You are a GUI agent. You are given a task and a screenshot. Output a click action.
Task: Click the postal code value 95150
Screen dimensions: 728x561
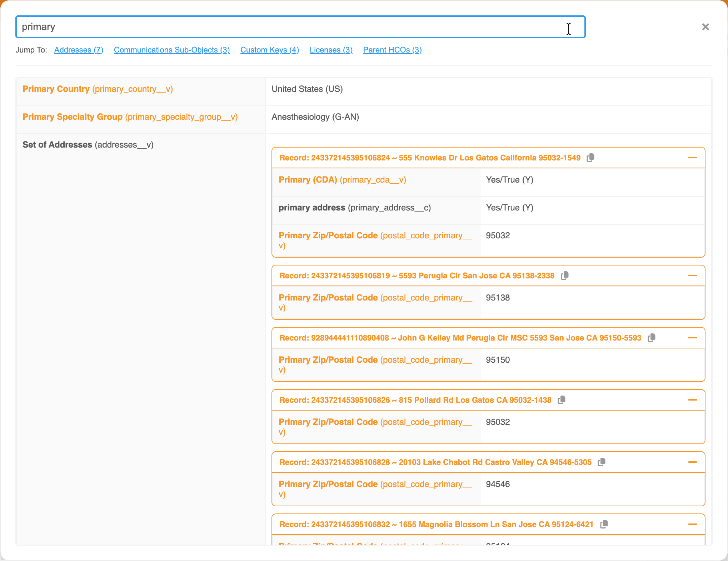[x=498, y=360]
